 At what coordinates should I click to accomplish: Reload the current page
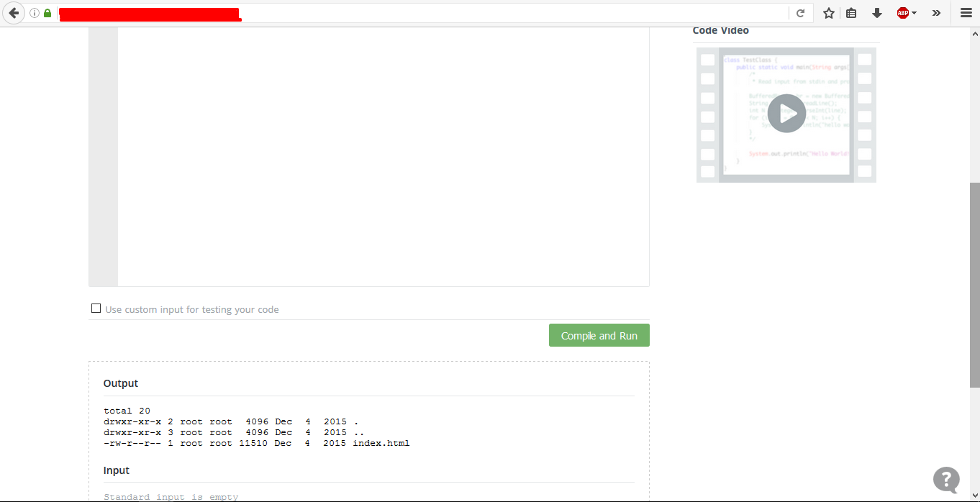click(800, 13)
